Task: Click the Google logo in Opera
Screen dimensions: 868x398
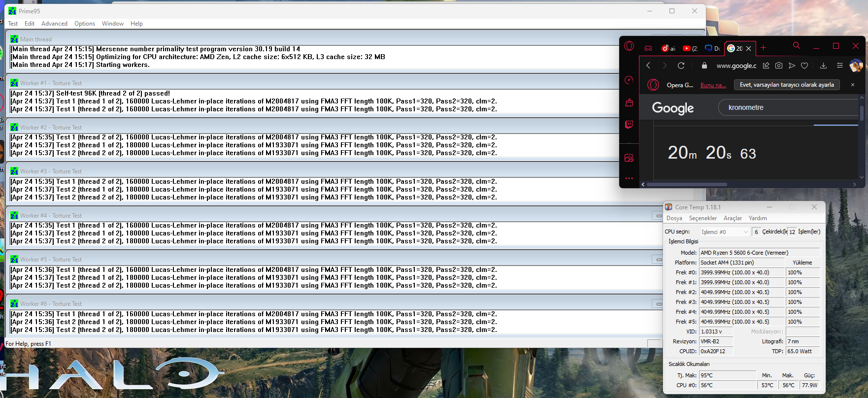Action: [x=673, y=108]
